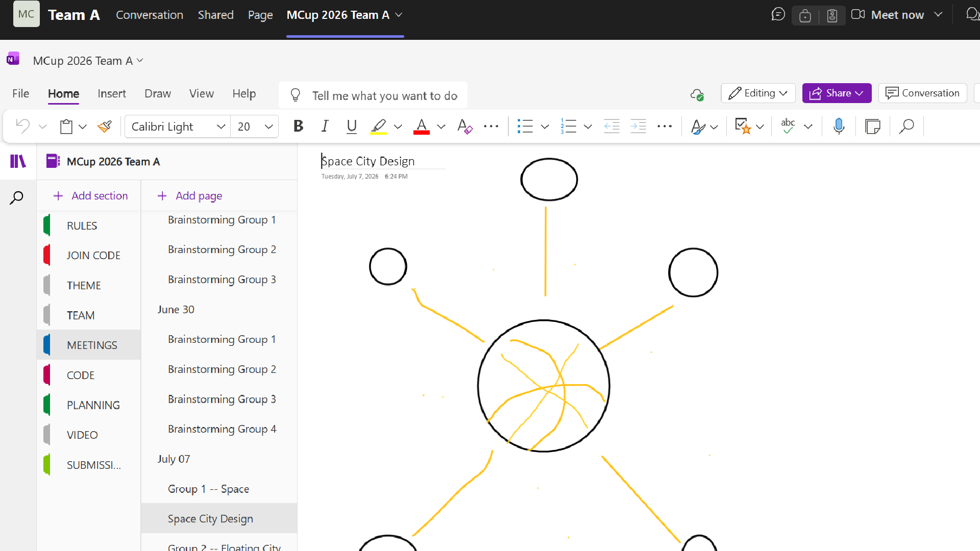The height and width of the screenshot is (551, 980).
Task: Open the File menu
Action: click(x=21, y=94)
